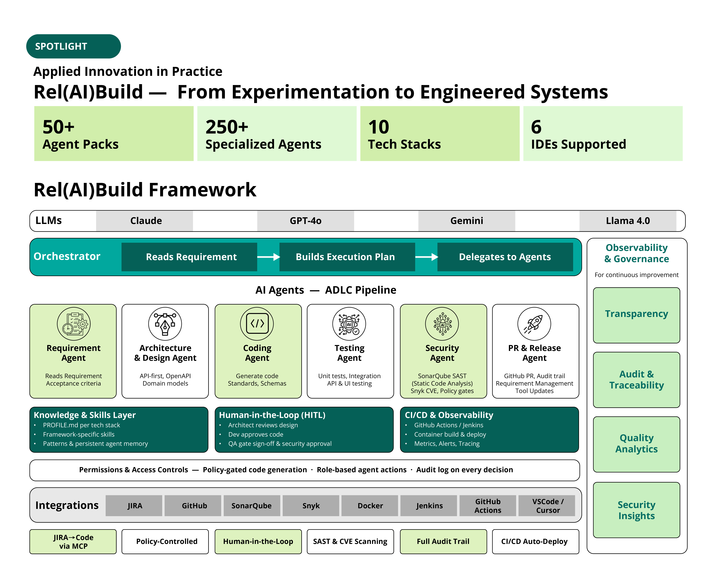Click the Security Agent lock circuit icon
717x588 pixels.
[442, 324]
